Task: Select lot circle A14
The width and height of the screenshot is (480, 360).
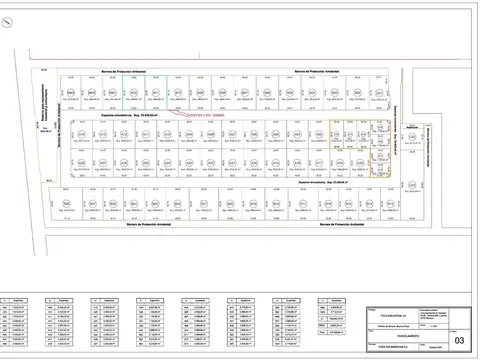Action: click(81, 134)
